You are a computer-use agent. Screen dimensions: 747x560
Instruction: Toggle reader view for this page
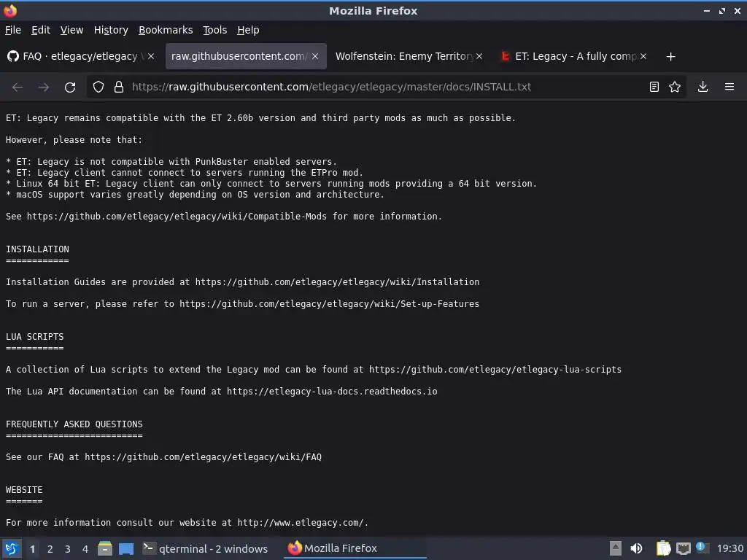pos(654,87)
